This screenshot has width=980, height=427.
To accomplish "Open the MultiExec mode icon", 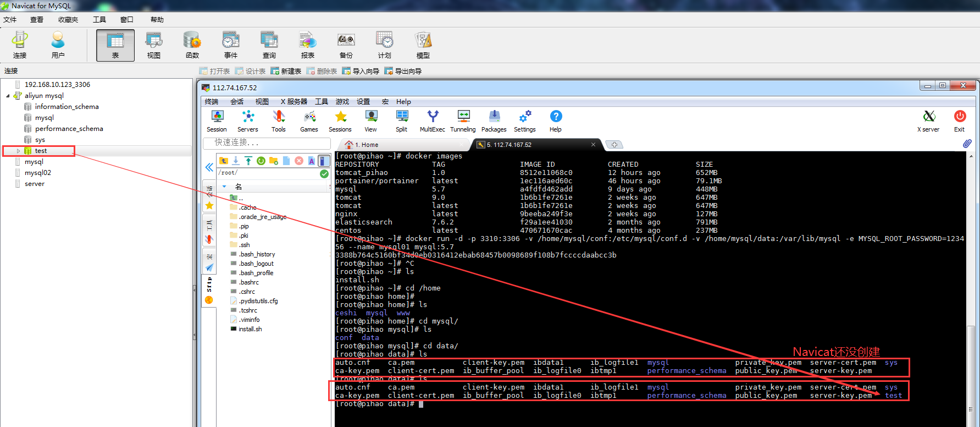I will [433, 121].
